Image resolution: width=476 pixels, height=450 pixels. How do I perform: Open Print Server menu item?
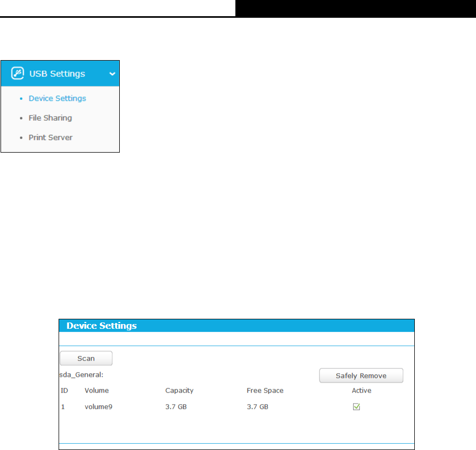(51, 137)
